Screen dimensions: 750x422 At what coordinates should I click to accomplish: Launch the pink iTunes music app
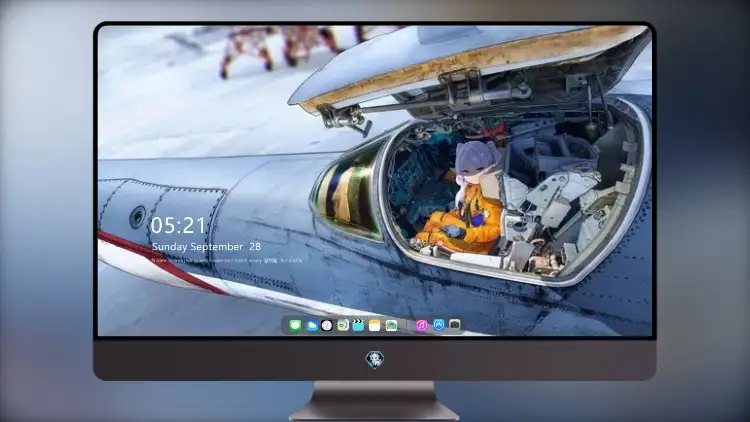tap(421, 326)
